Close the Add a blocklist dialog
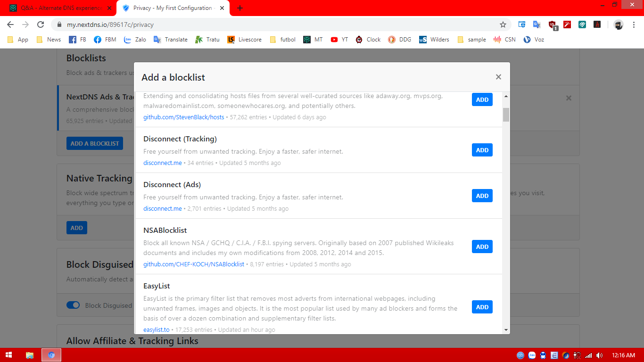The image size is (644, 362). tap(498, 77)
